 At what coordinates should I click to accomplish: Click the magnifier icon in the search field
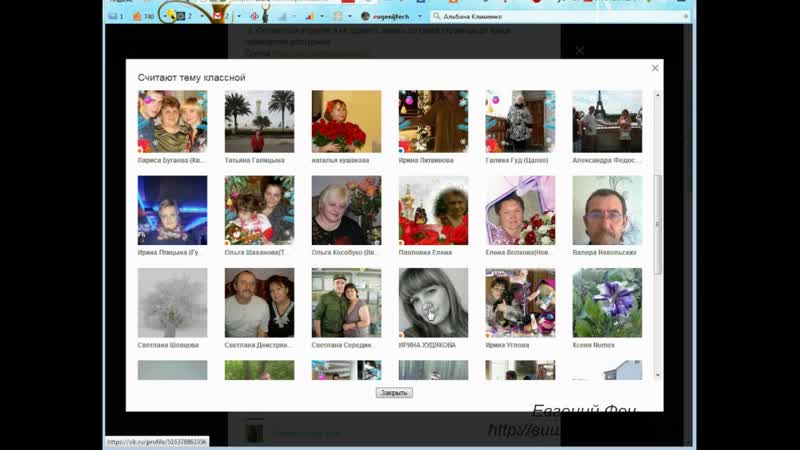click(x=436, y=16)
